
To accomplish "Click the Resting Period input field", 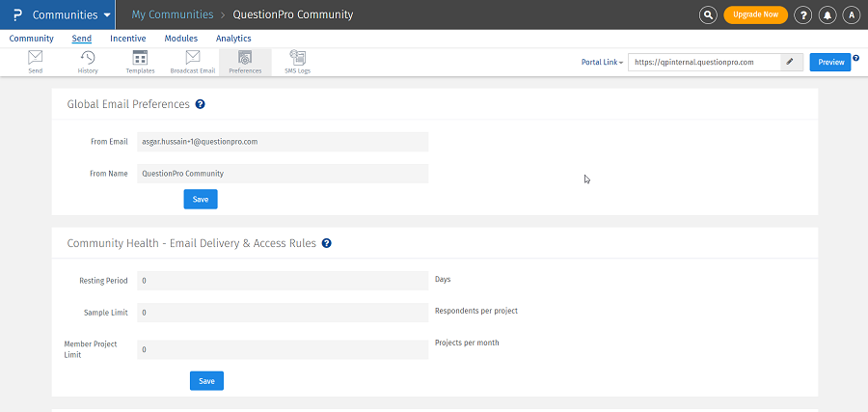I will 283,281.
